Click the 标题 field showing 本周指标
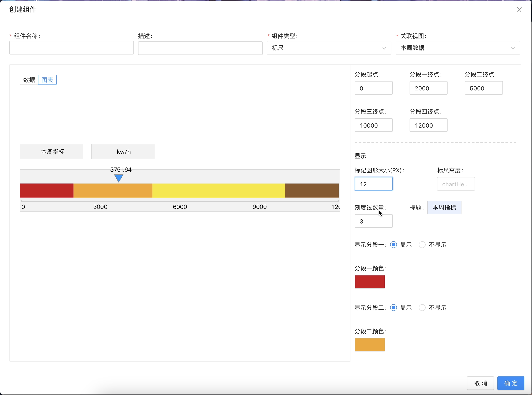This screenshot has height=395, width=532. pos(444,208)
